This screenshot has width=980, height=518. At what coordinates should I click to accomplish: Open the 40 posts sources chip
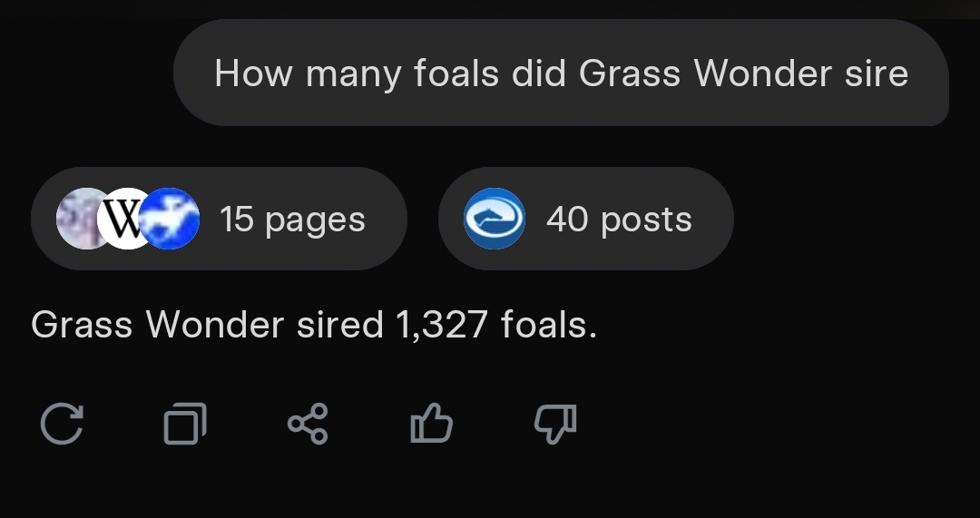coord(585,219)
